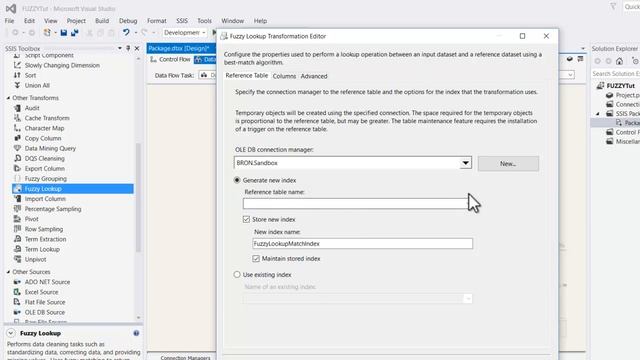Screen dimensions: 640x360
Task: Collapse the Other Transforms group
Action: point(8,98)
